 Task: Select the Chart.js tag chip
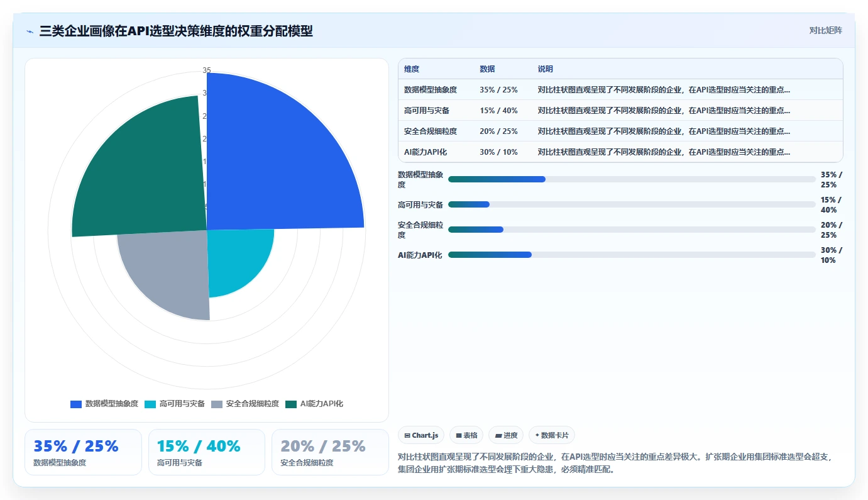421,435
